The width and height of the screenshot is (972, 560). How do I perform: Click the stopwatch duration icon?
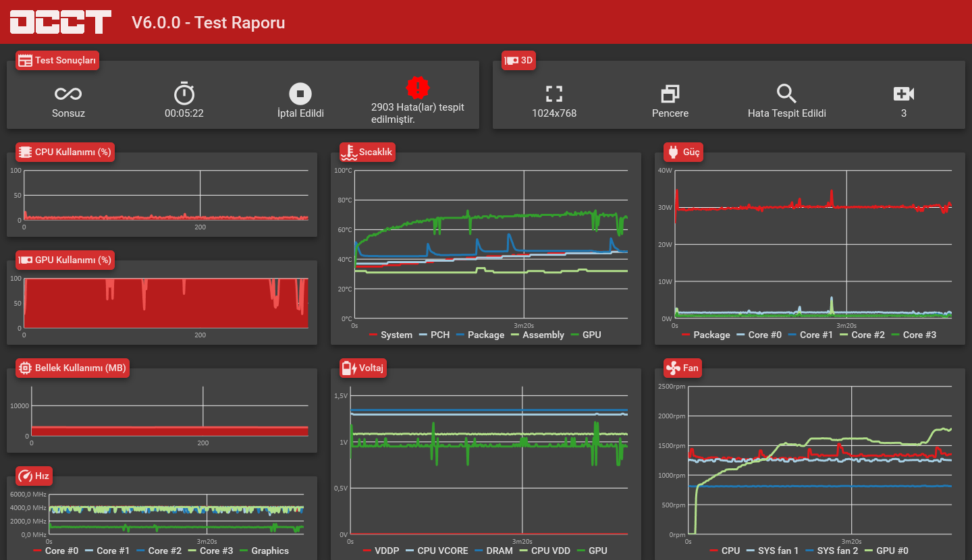point(184,93)
